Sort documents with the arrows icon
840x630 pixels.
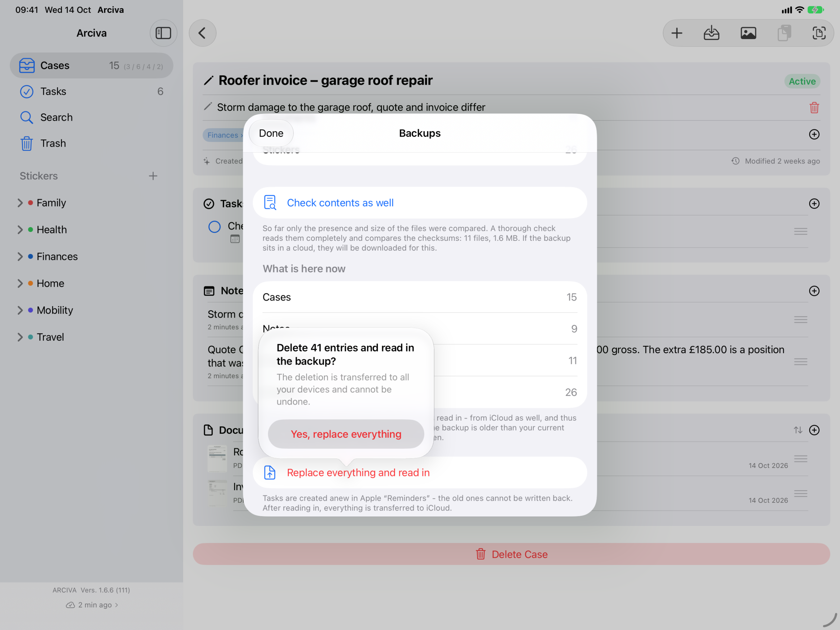797,430
